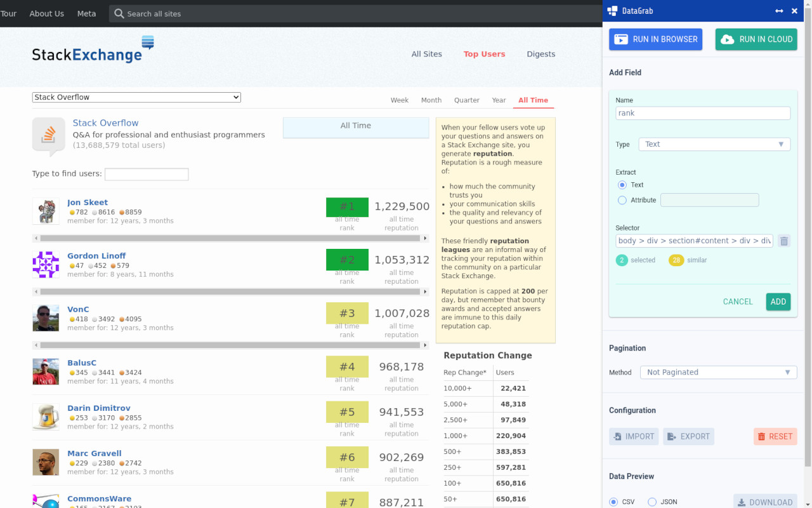
Task: Click the Run in Cloud button
Action: (756, 39)
